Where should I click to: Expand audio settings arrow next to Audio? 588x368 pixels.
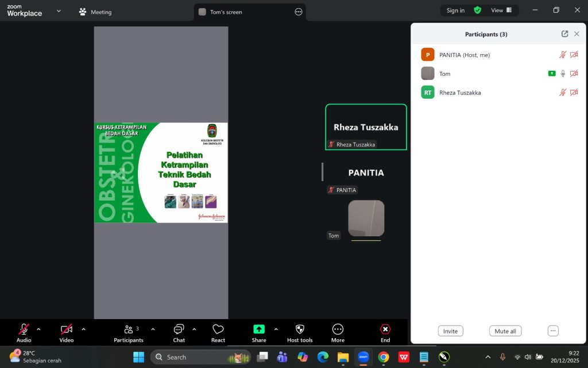38,329
